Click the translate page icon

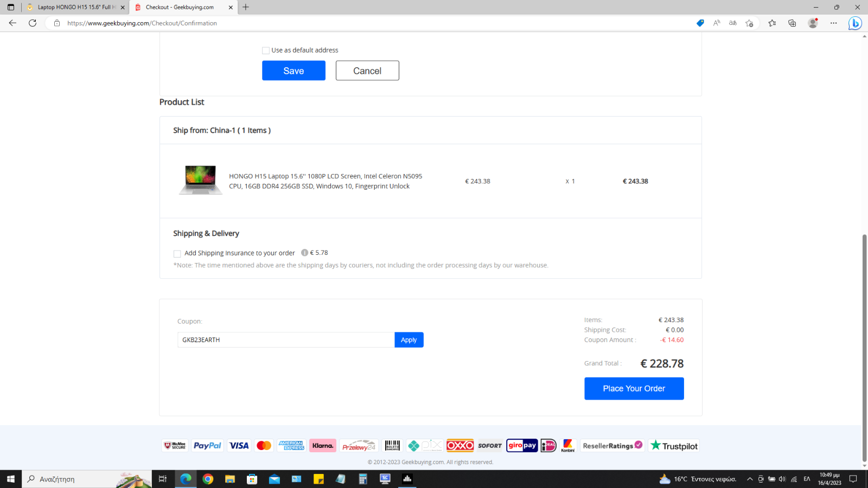733,23
